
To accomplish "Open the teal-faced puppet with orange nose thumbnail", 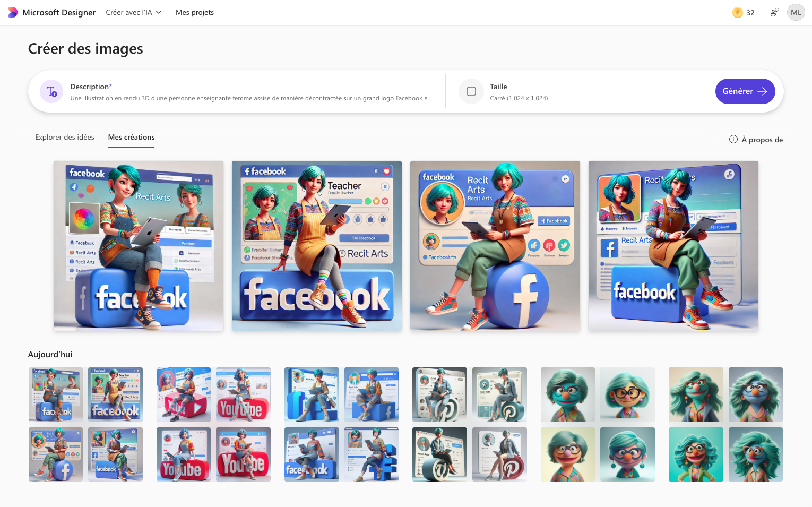I will pos(568,394).
